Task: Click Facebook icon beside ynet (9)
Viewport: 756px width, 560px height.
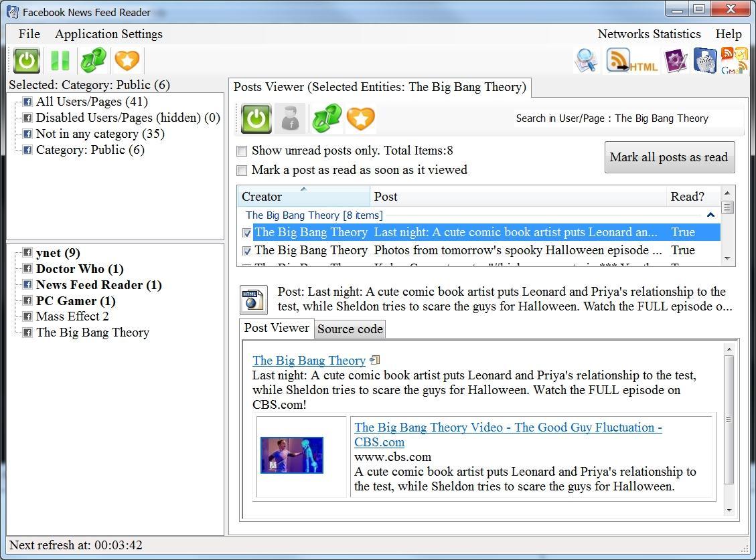Action: pyautogui.click(x=27, y=252)
